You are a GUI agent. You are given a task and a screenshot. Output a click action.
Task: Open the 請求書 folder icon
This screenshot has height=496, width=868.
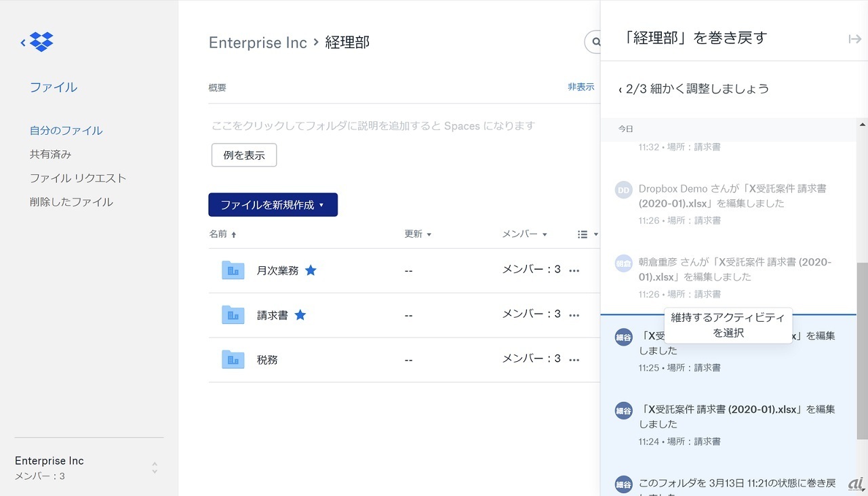pyautogui.click(x=233, y=315)
